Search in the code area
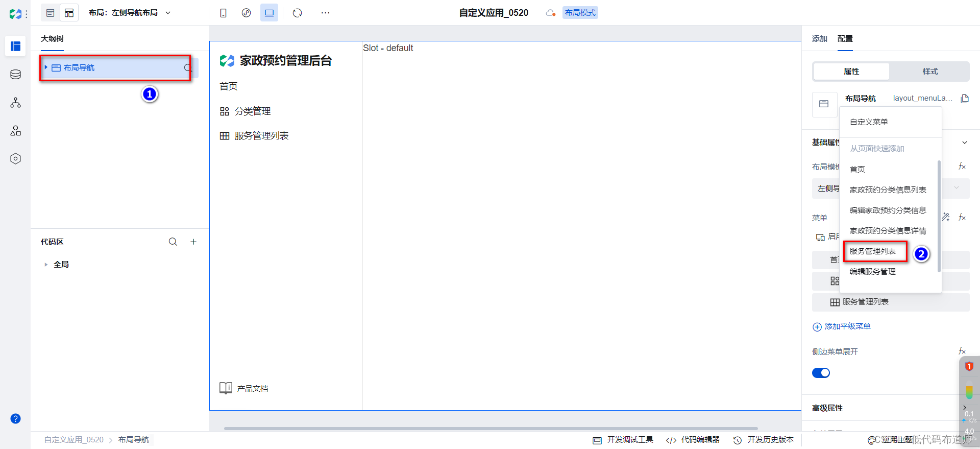 (x=173, y=242)
